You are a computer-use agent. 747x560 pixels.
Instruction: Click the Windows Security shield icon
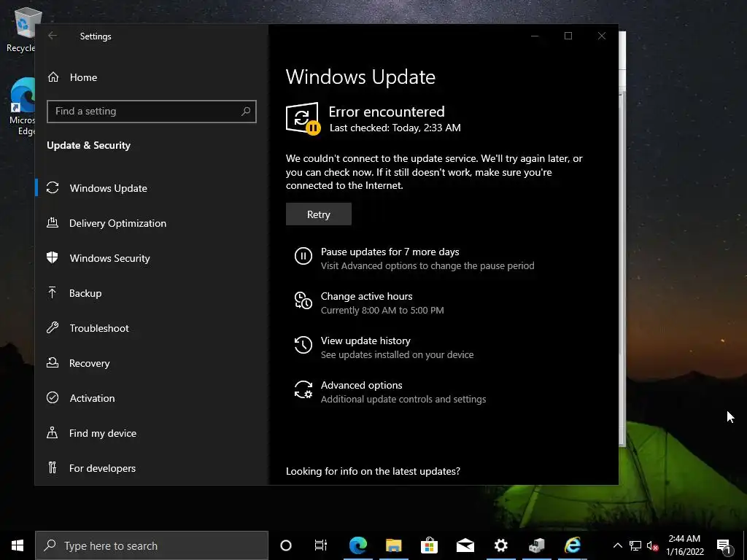53,257
